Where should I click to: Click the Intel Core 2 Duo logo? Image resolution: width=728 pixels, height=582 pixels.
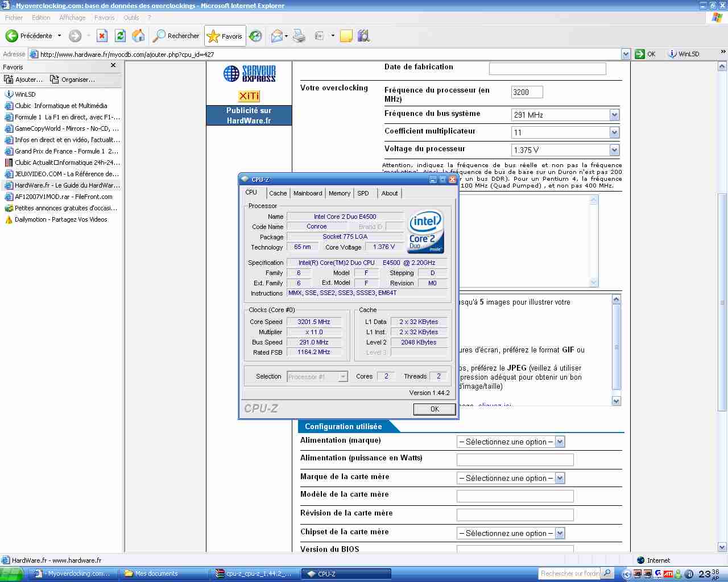point(426,231)
